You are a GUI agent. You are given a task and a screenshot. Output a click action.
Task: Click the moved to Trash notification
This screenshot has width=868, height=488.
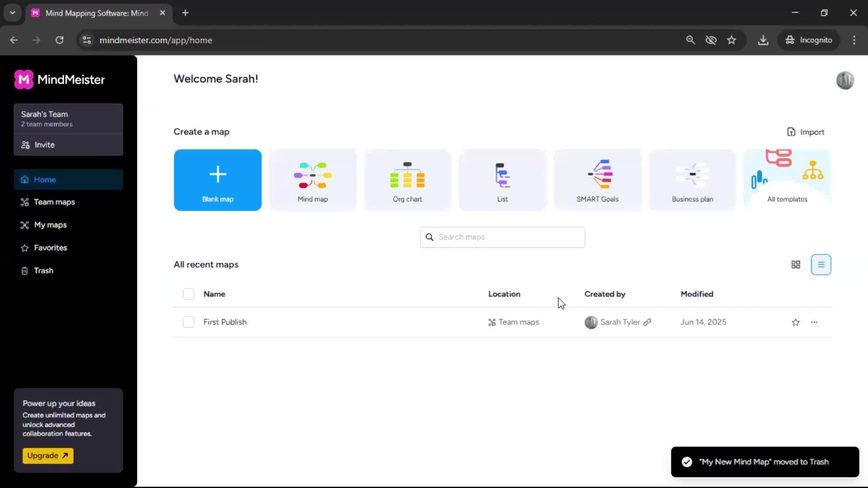click(x=765, y=462)
